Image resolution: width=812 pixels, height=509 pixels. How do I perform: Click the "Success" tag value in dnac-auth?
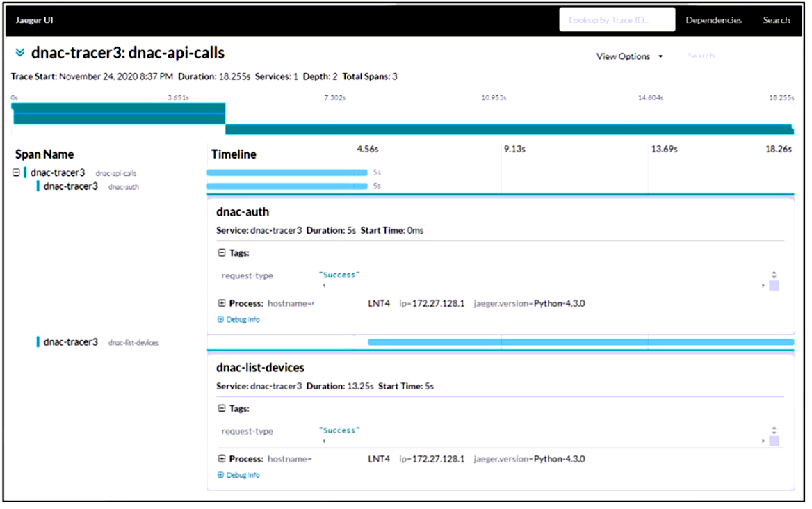(x=339, y=275)
